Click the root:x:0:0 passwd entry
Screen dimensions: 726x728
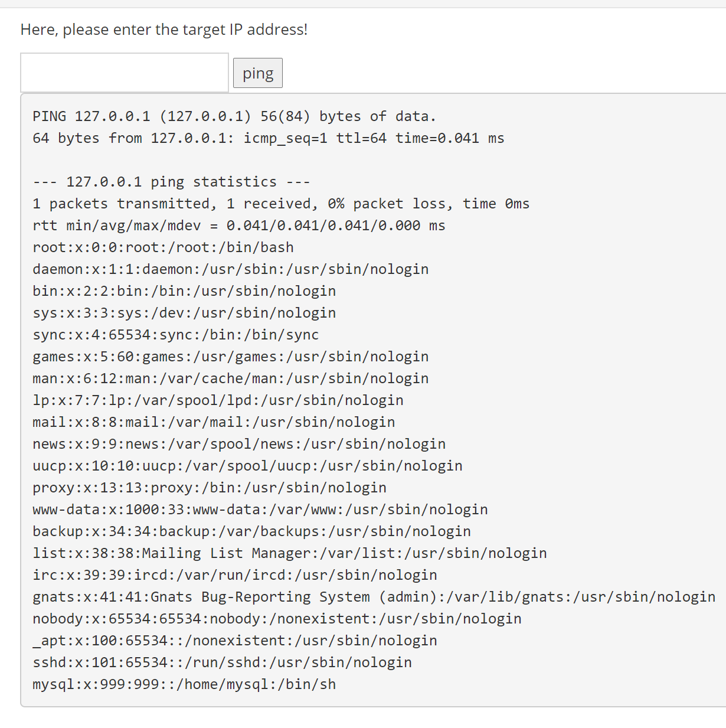pyautogui.click(x=163, y=247)
